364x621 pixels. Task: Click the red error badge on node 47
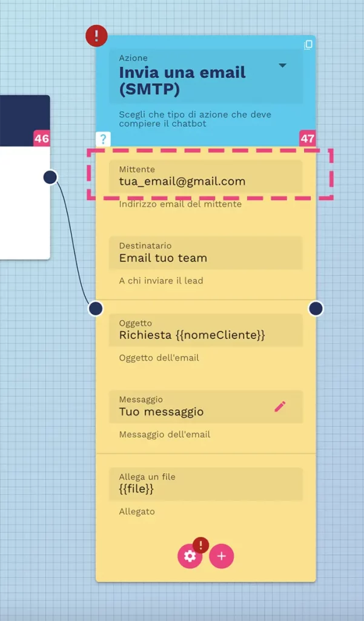(96, 36)
